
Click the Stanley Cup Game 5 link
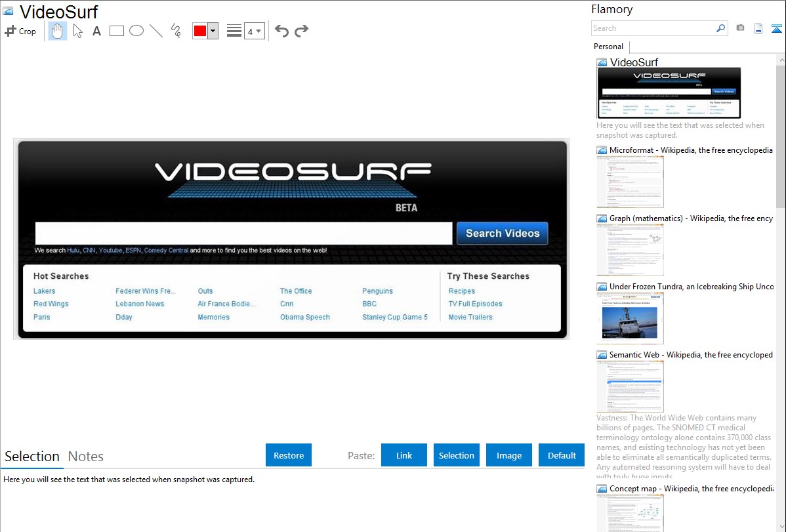click(395, 317)
